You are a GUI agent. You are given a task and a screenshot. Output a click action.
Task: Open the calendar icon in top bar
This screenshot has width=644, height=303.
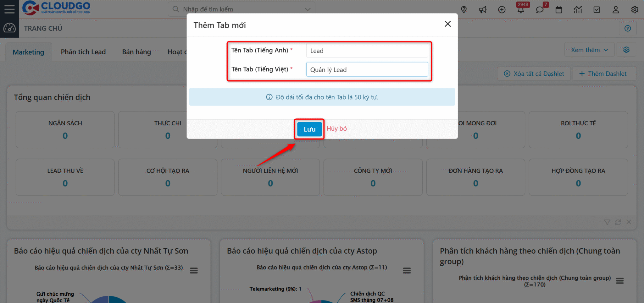click(x=559, y=10)
